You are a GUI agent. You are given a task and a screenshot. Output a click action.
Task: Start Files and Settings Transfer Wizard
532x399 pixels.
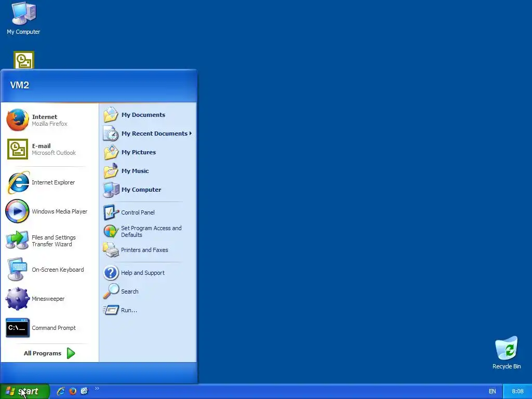pyautogui.click(x=49, y=241)
